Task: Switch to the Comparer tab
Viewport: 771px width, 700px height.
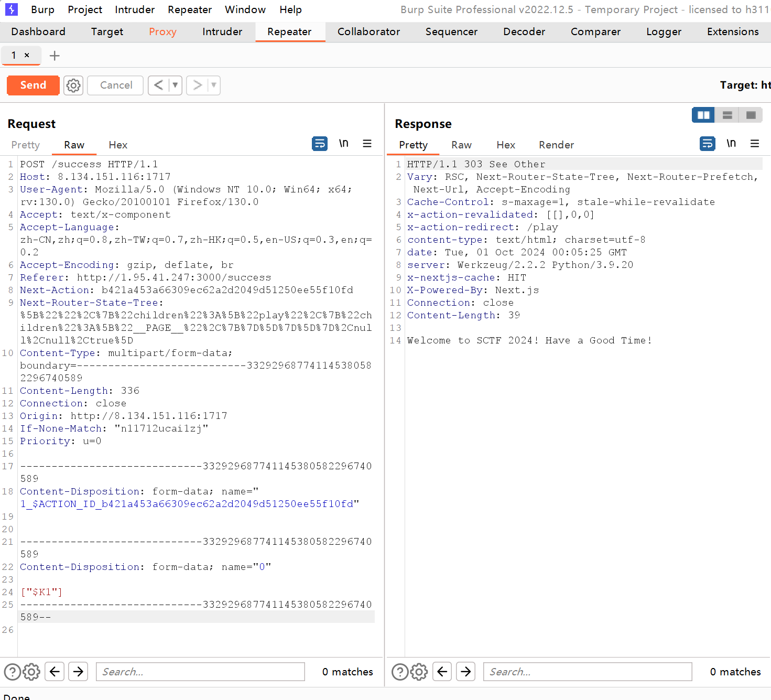Action: click(x=595, y=31)
